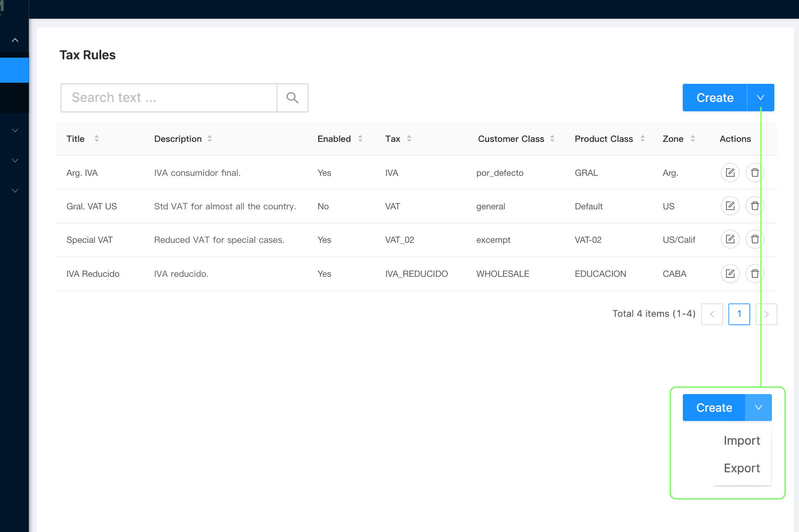Go to page 1 in pagination
799x532 pixels.
(x=739, y=314)
